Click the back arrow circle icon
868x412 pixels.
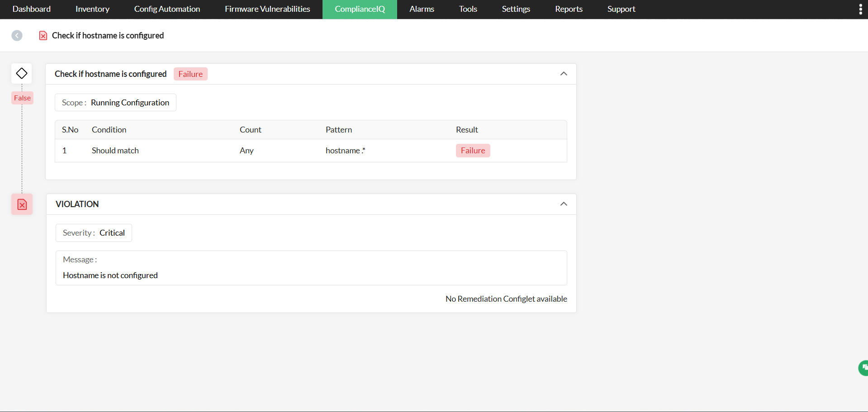tap(17, 35)
